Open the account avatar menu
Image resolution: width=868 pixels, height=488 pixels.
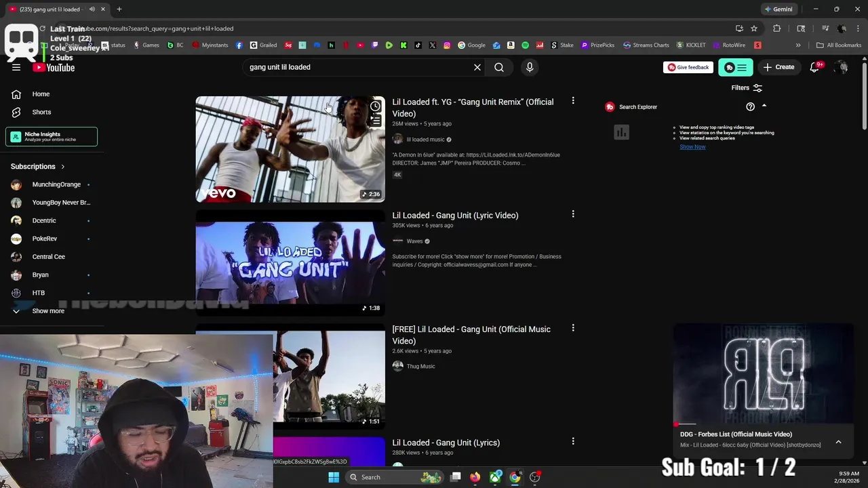click(842, 67)
